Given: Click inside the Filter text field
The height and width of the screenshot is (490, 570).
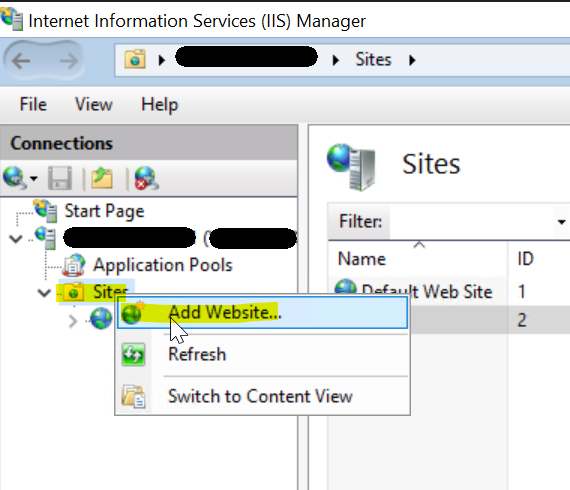Looking at the screenshot, I should click(471, 221).
